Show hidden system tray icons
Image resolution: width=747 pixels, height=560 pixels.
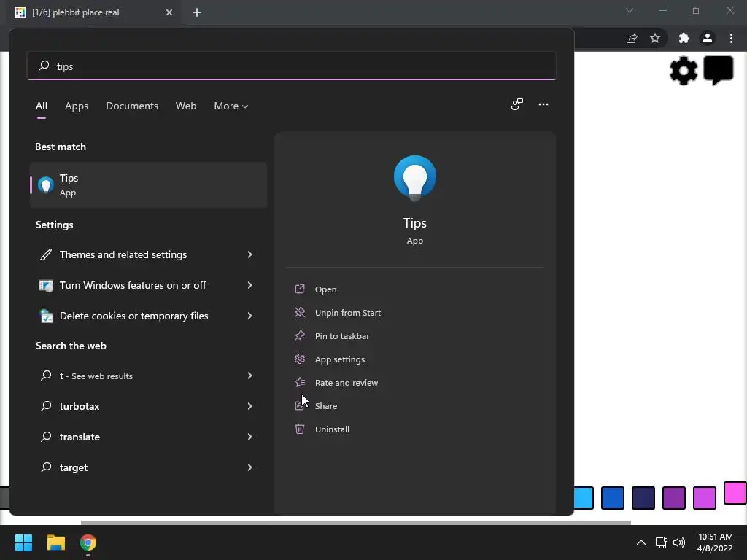(x=641, y=542)
